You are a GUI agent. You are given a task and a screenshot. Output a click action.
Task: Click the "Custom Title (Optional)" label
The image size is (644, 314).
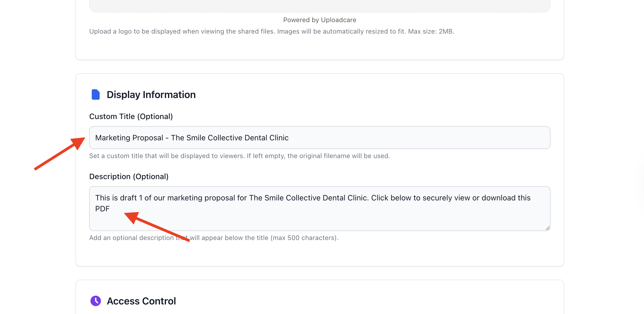click(131, 117)
